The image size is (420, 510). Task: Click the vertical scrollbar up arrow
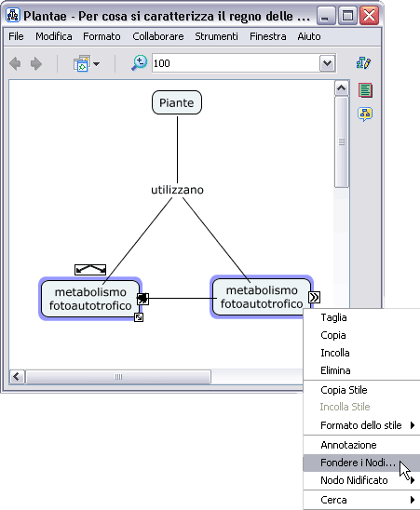coord(341,87)
